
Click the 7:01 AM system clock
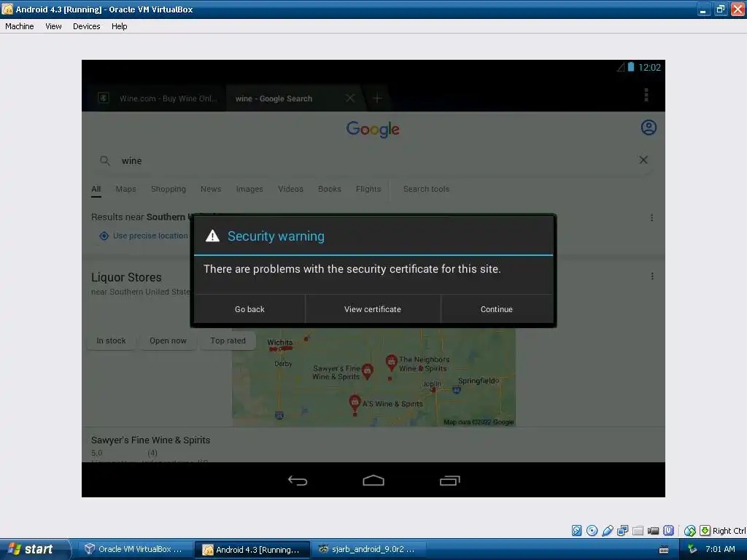tap(720, 550)
